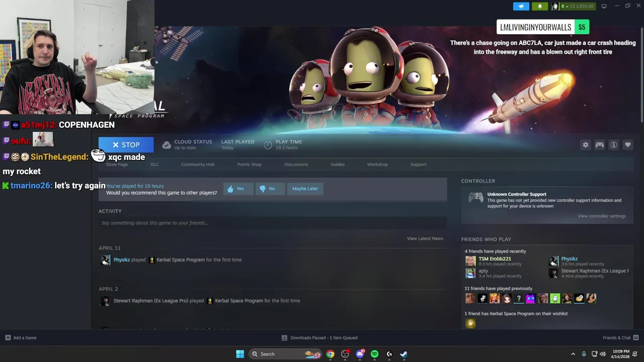
Task: Open the Guides tab
Action: click(338, 164)
